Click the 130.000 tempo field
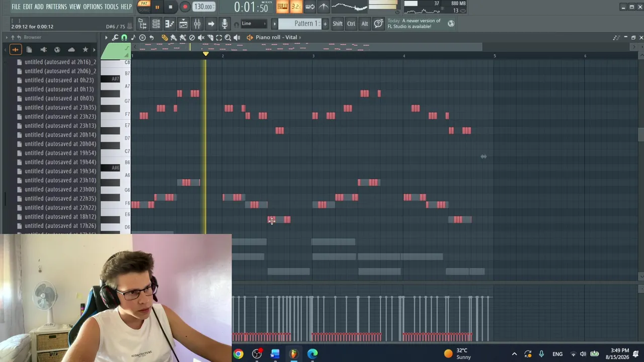Screen dimensions: 644x362 point(203,7)
